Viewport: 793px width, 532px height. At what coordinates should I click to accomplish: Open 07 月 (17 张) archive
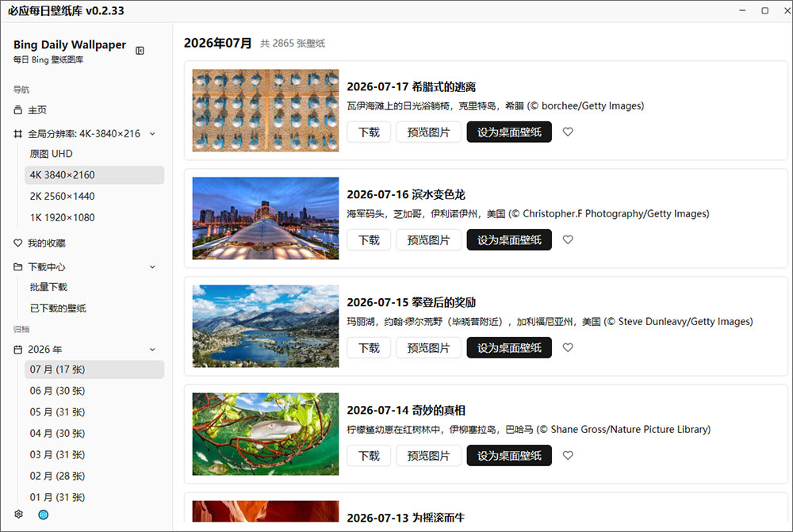pos(94,369)
